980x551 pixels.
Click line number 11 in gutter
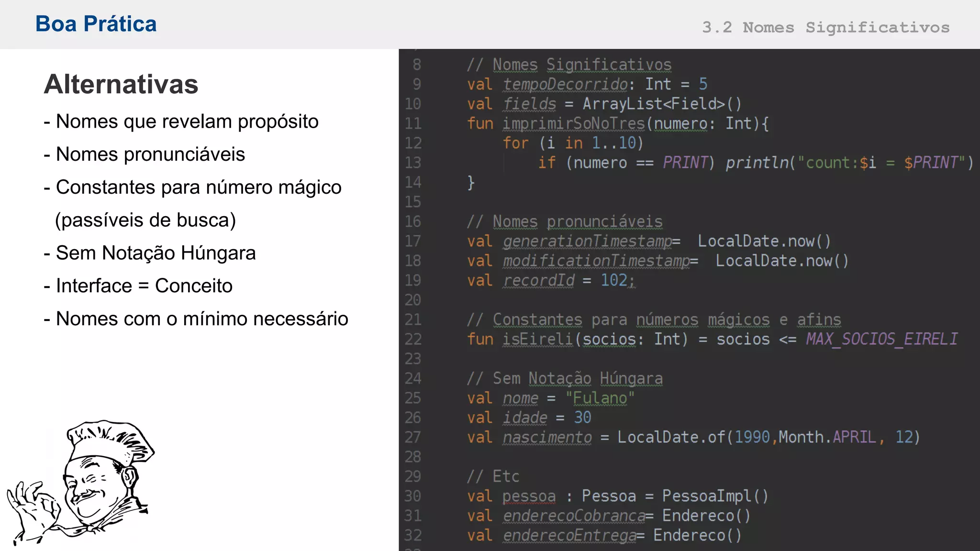click(413, 123)
